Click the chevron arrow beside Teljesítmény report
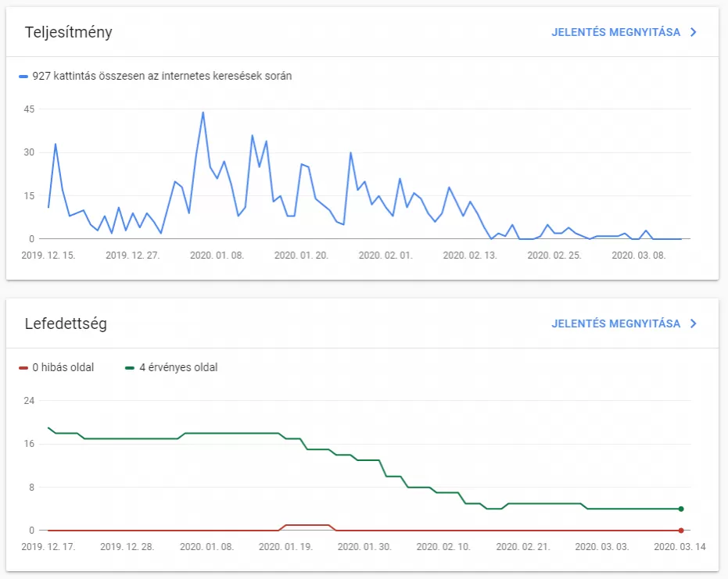The image size is (728, 579). tap(693, 32)
